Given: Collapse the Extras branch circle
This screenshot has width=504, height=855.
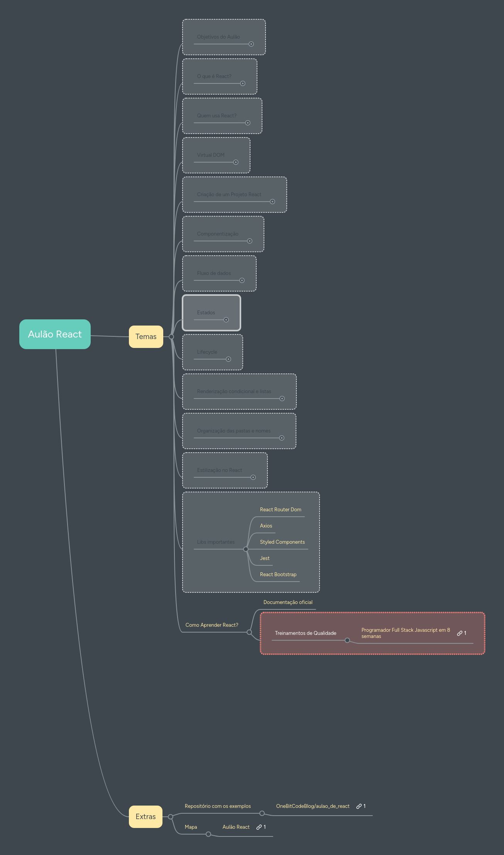Looking at the screenshot, I should (x=171, y=817).
